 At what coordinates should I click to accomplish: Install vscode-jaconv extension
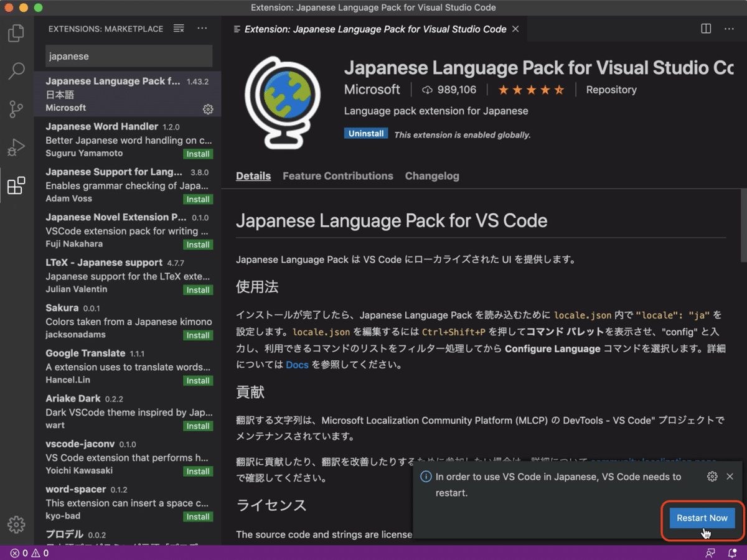tap(198, 472)
